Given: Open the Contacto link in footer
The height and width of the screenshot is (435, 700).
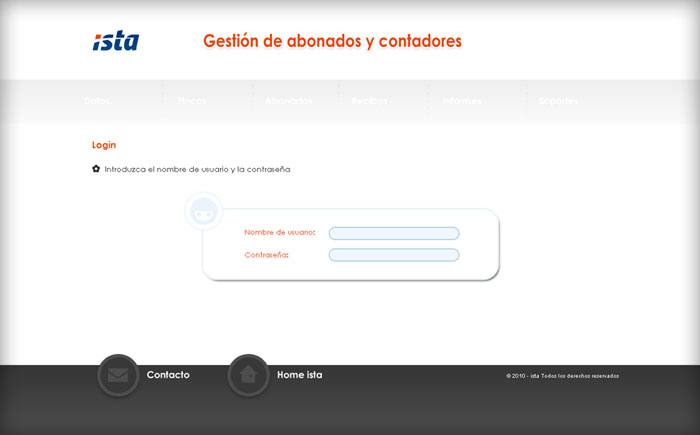Looking at the screenshot, I should pyautogui.click(x=168, y=375).
